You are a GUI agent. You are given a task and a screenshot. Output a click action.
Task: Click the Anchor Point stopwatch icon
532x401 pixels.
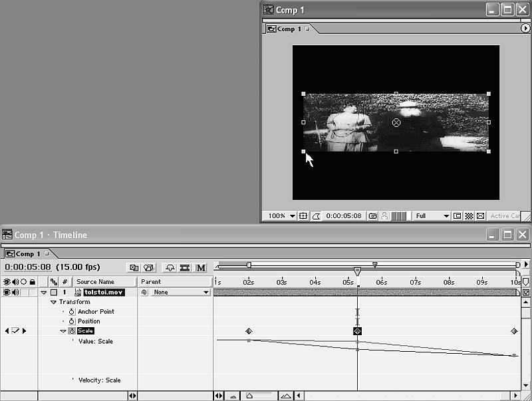(x=72, y=312)
